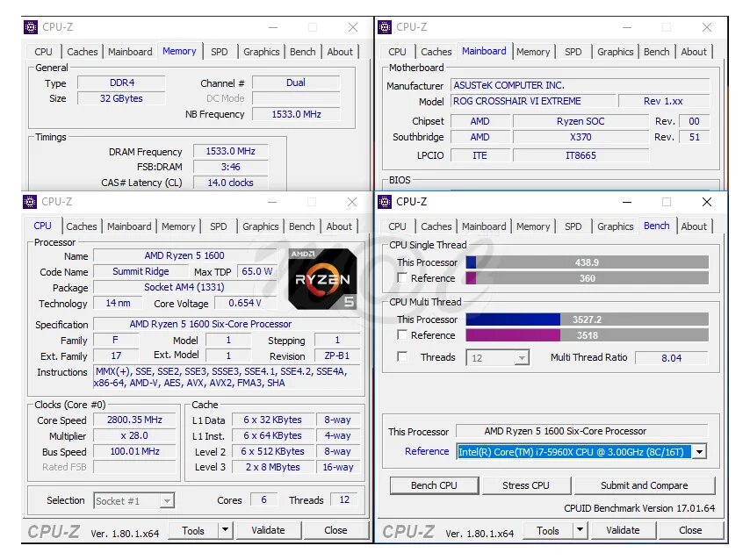750x560 pixels.
Task: Open SPD tab in Memory window
Action: (219, 52)
